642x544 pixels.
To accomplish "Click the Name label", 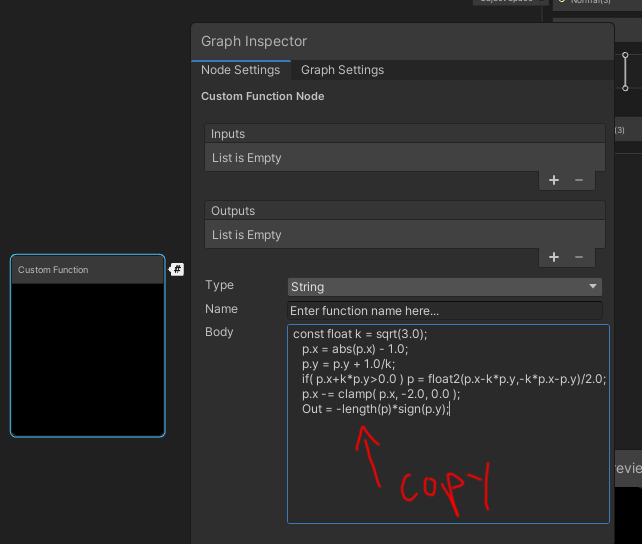I will tap(221, 309).
